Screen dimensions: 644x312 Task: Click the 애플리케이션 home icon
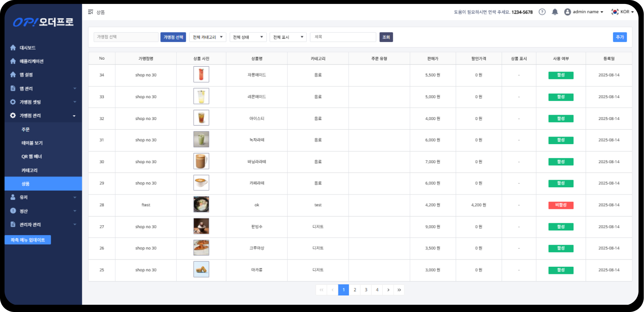point(13,61)
